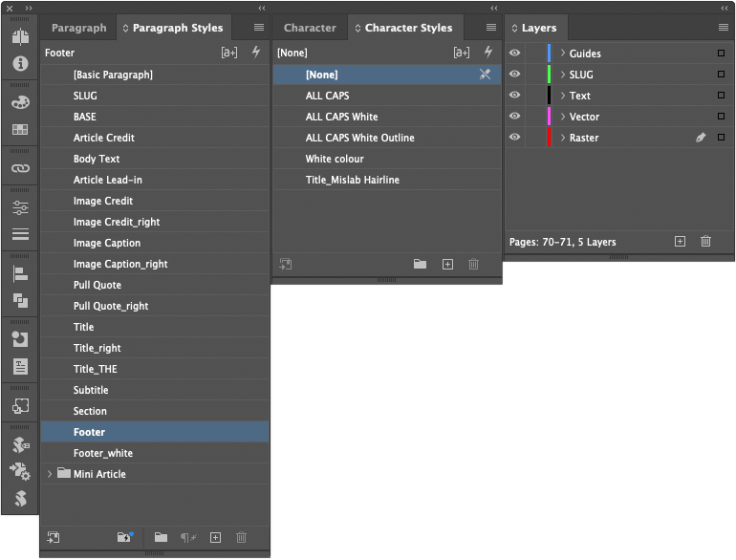Open the Pages panel from the dock

(20, 36)
